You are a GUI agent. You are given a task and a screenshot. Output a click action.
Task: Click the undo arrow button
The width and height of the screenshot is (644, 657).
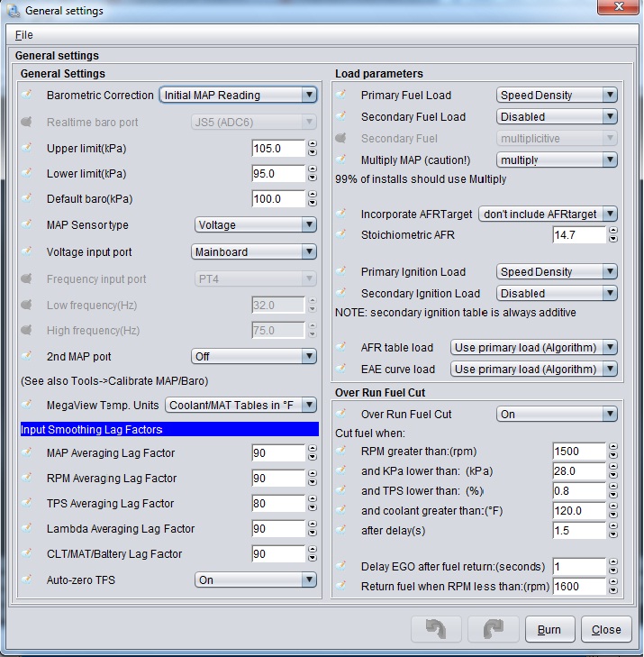(x=436, y=629)
